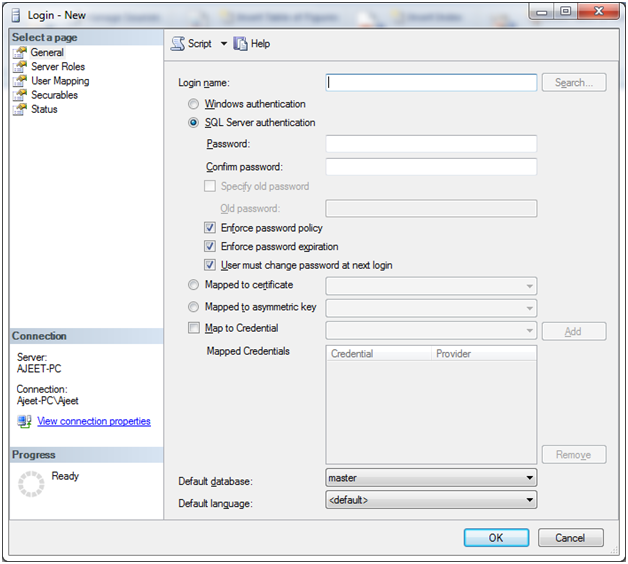Click the connection properties icon
This screenshot has height=564, width=628.
[x=24, y=422]
